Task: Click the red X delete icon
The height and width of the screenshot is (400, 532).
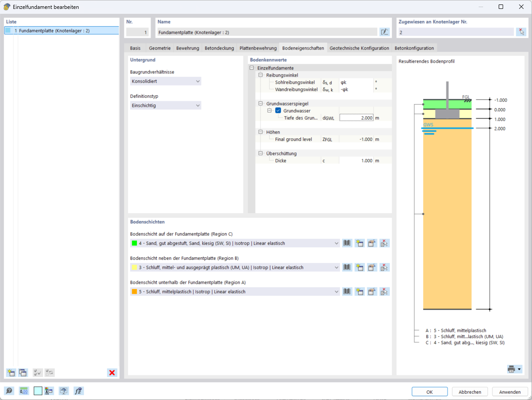Action: pyautogui.click(x=112, y=372)
